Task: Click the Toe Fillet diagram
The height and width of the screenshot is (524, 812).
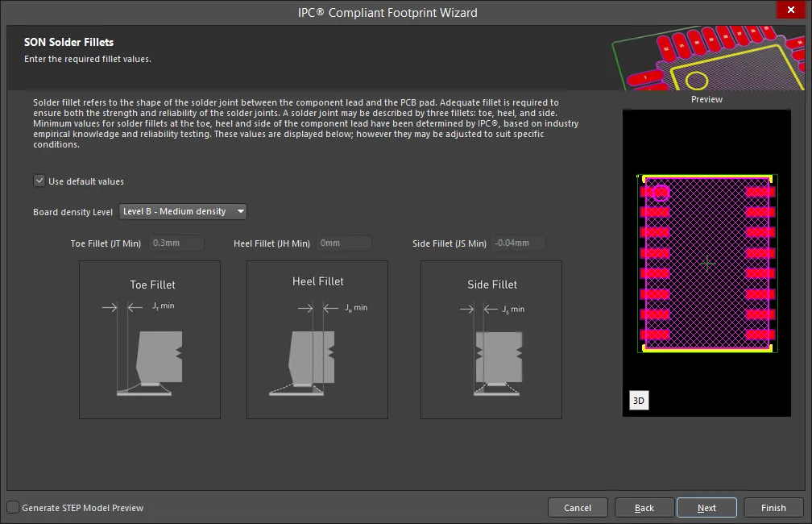Action: coord(150,339)
